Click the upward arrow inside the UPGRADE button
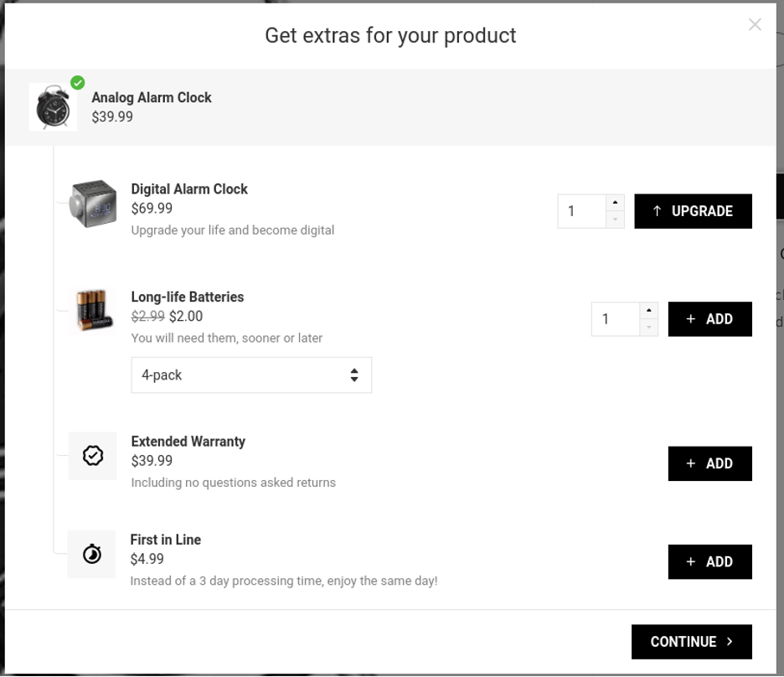The height and width of the screenshot is (677, 784). pos(658,211)
